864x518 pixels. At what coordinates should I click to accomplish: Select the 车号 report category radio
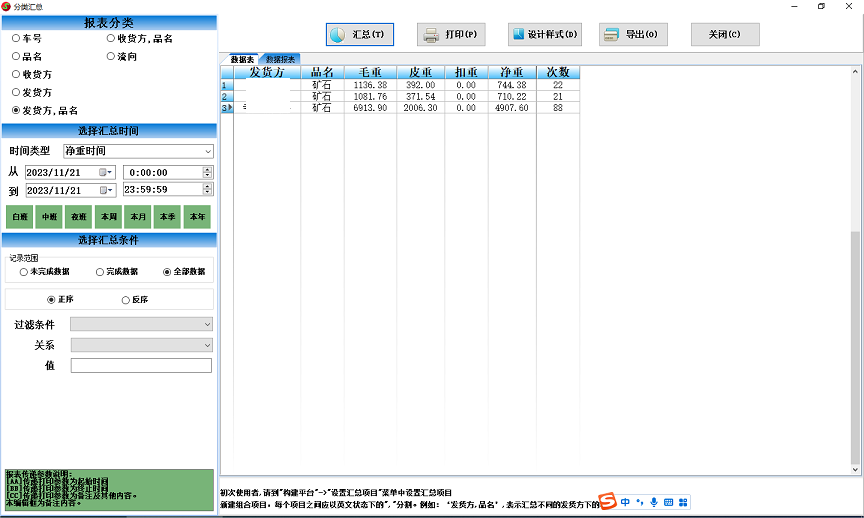(x=16, y=39)
